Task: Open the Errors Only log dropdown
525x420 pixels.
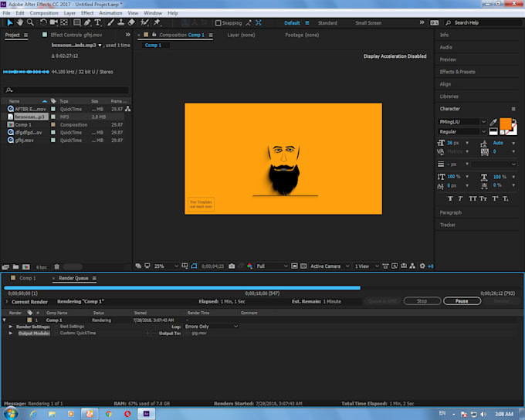Action: tap(212, 327)
